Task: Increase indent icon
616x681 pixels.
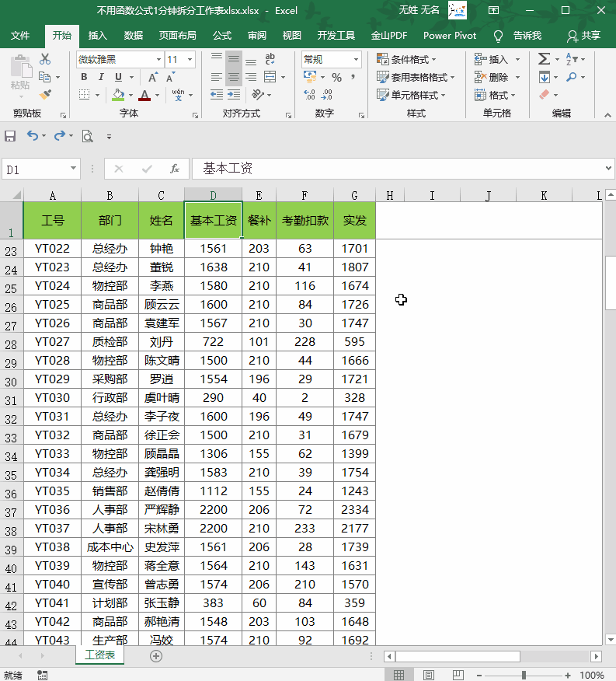Action: click(x=234, y=95)
